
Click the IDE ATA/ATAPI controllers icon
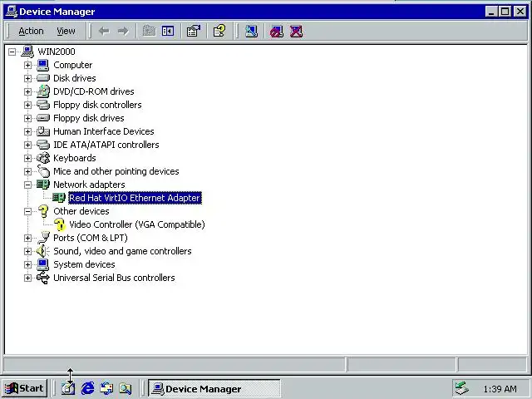coord(42,145)
